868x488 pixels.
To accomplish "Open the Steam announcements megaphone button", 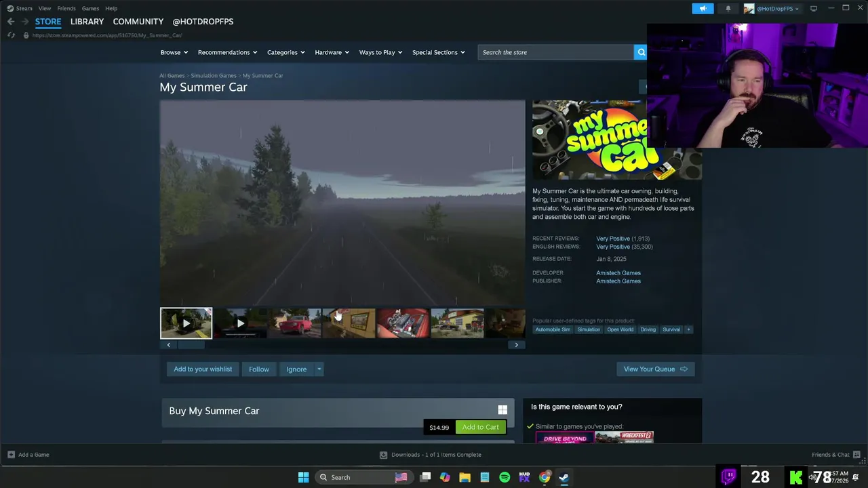I will tap(703, 8).
